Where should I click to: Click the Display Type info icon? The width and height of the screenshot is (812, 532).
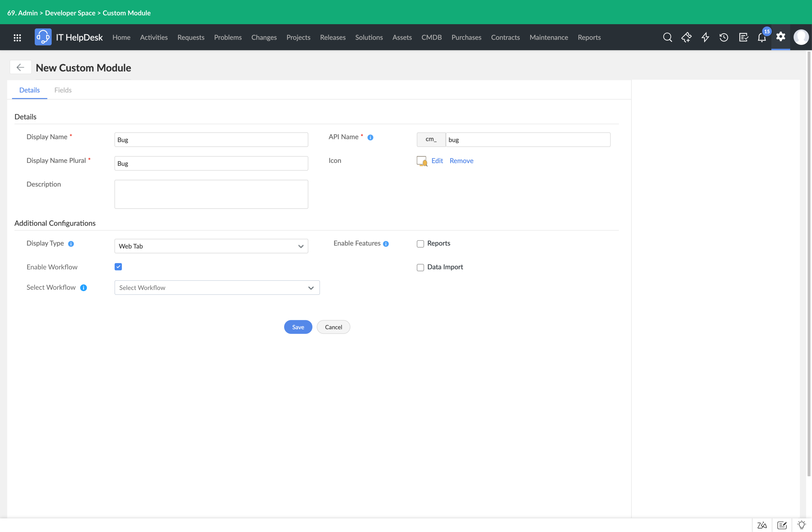point(71,244)
